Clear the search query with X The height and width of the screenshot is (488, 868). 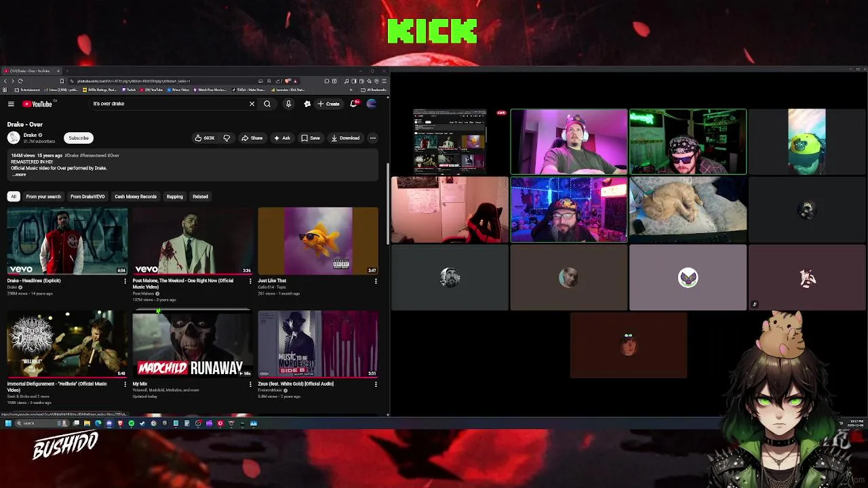pyautogui.click(x=252, y=104)
